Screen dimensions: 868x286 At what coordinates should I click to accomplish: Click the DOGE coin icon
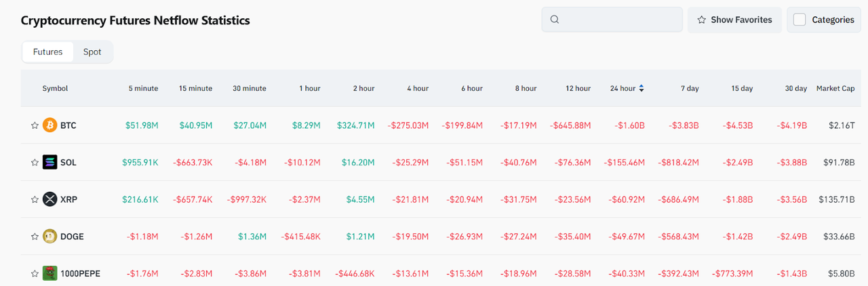tap(50, 237)
